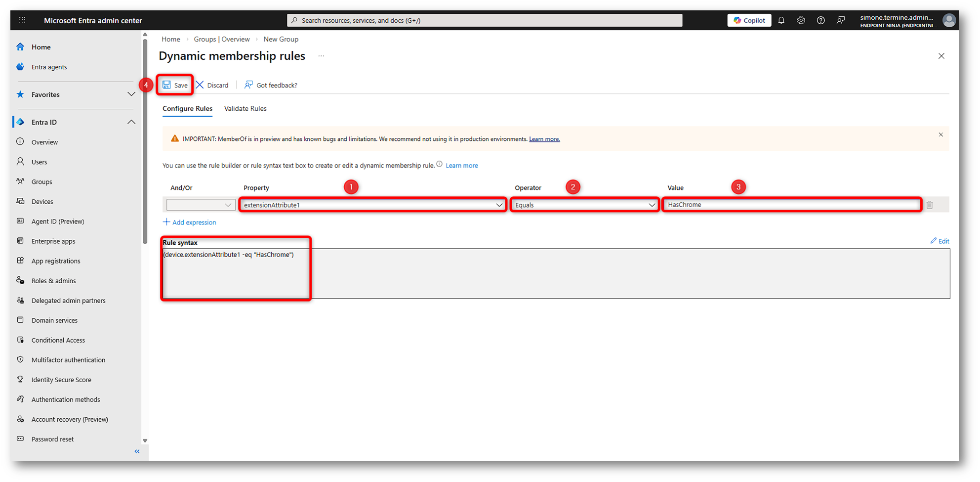Open the Operator dropdown showing Equals
Viewport: 980px width, 482px height.
point(585,205)
